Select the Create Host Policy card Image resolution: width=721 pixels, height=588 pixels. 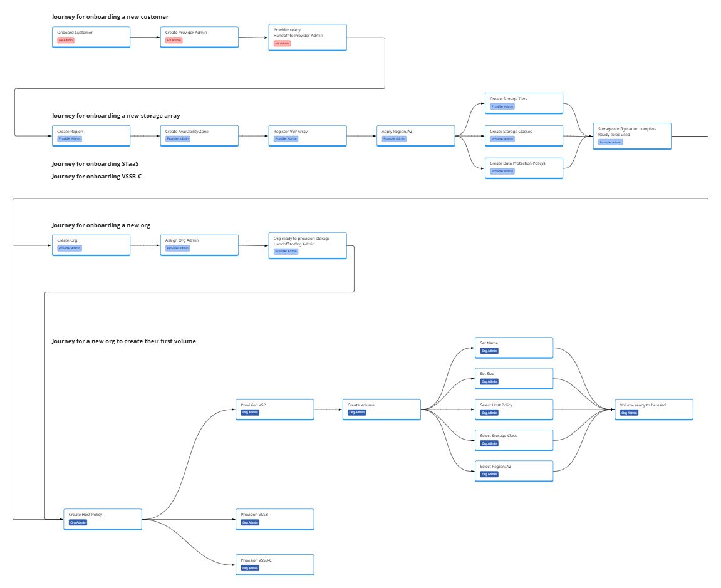tap(103, 519)
